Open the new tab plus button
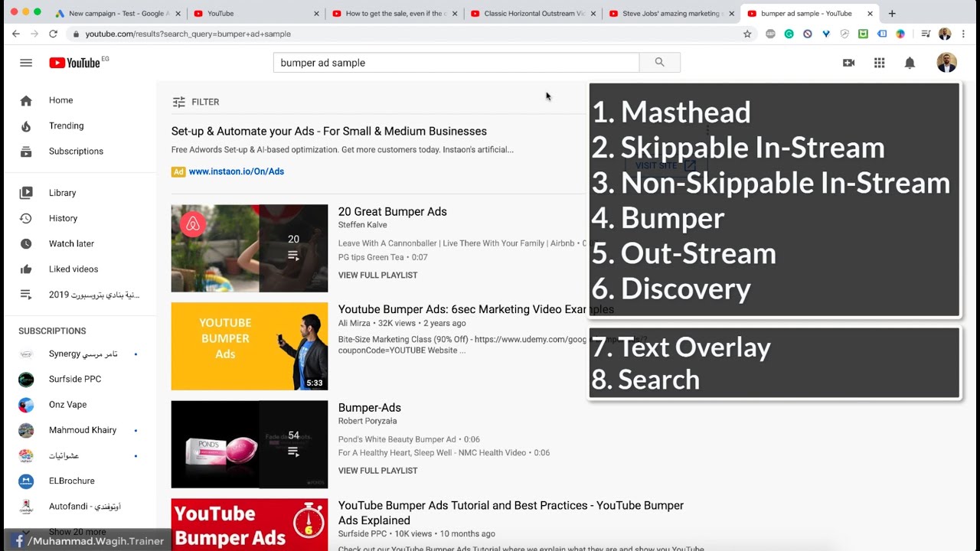The image size is (980, 551). point(892,13)
